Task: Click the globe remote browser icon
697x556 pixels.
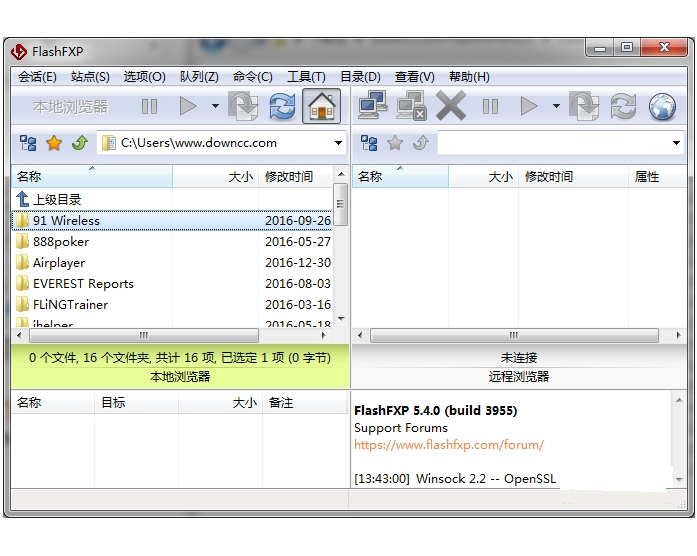Action: click(x=662, y=107)
